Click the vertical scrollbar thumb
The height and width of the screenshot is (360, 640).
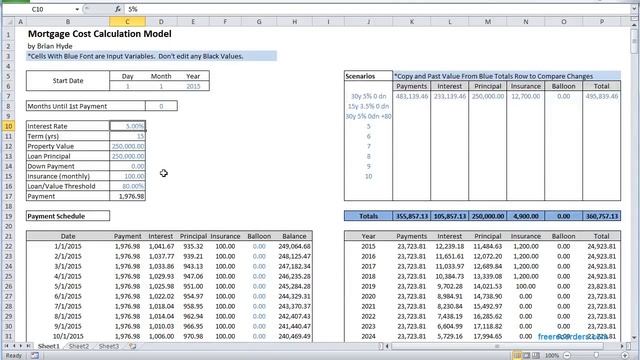[x=634, y=42]
